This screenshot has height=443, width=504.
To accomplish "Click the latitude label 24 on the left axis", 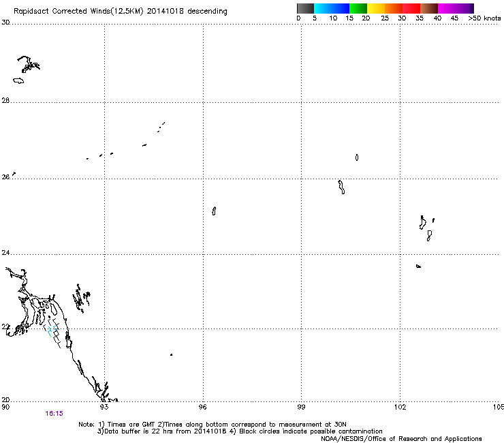I will click(x=5, y=253).
